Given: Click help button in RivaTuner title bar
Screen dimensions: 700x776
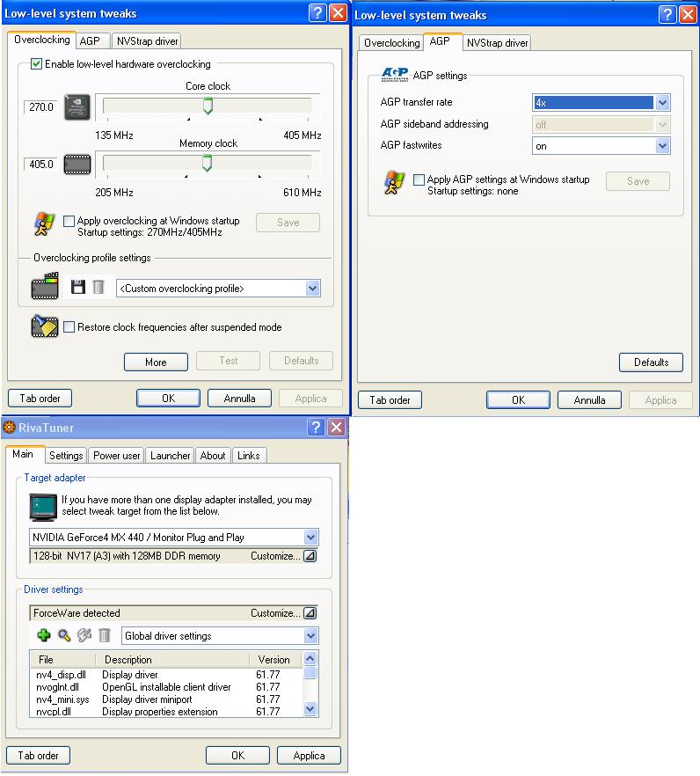Looking at the screenshot, I should (316, 427).
